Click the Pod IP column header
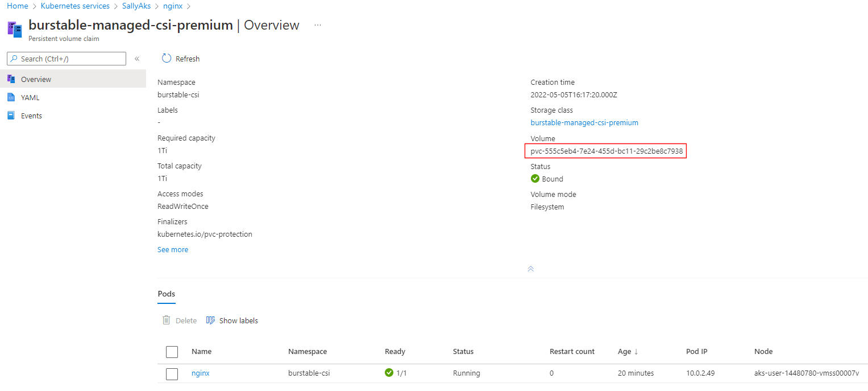868x391 pixels. pos(697,352)
